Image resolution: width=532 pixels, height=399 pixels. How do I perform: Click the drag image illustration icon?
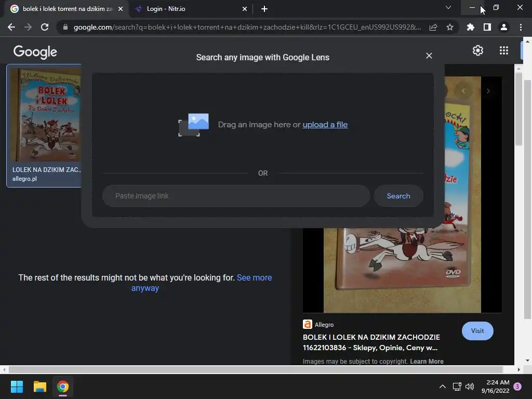click(x=193, y=125)
